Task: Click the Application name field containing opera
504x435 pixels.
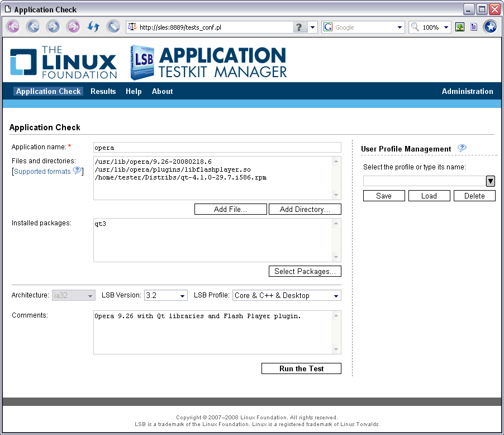Action: click(x=217, y=148)
